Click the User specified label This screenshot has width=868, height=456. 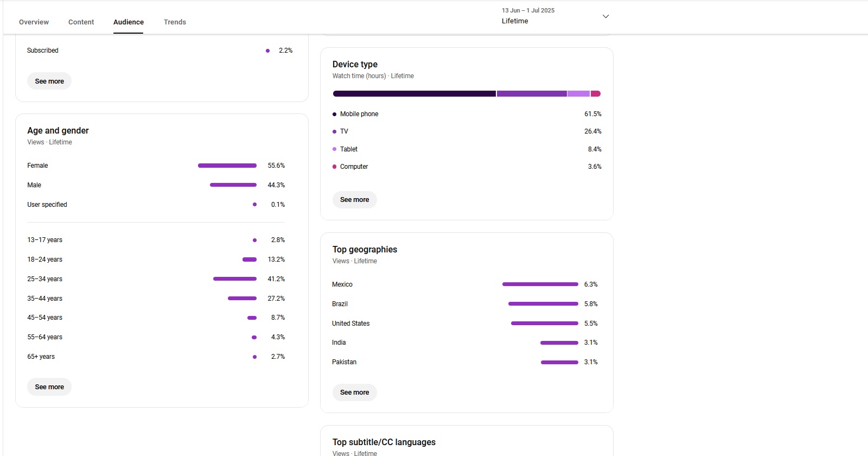click(47, 205)
